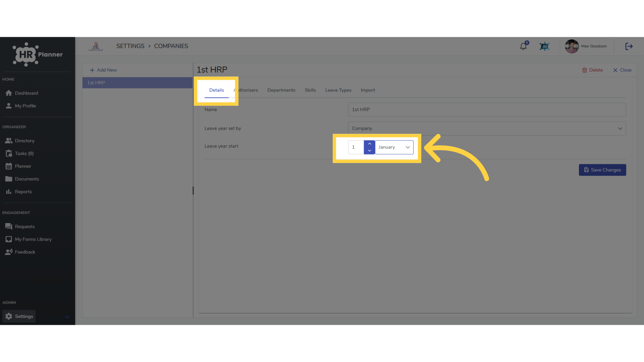The image size is (644, 362).
Task: Open Settings in Admin section
Action: click(19, 316)
